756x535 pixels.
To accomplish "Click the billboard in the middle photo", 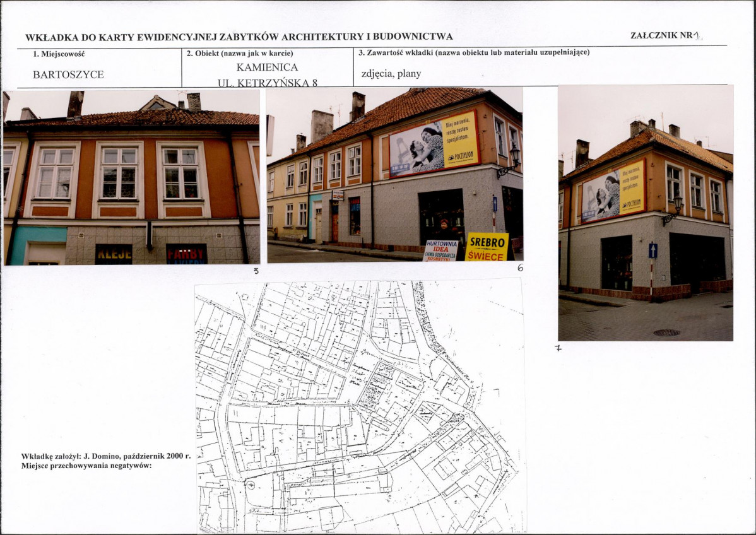I will [x=434, y=144].
